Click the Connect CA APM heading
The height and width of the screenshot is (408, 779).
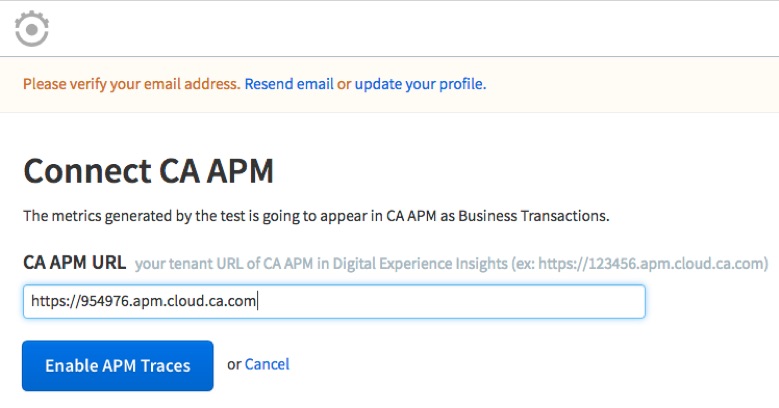point(149,171)
